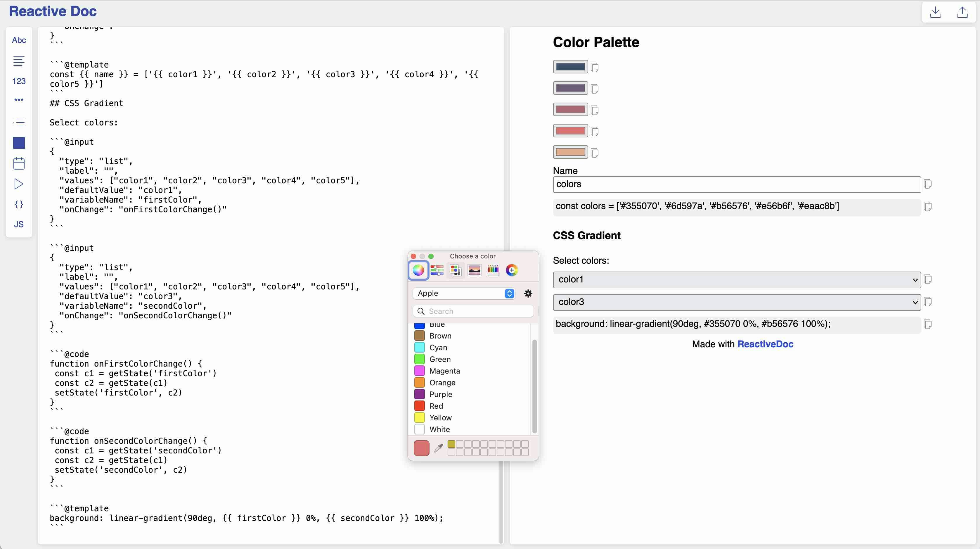Open the bulleted list icon in sidebar
The image size is (980, 549).
19,122
